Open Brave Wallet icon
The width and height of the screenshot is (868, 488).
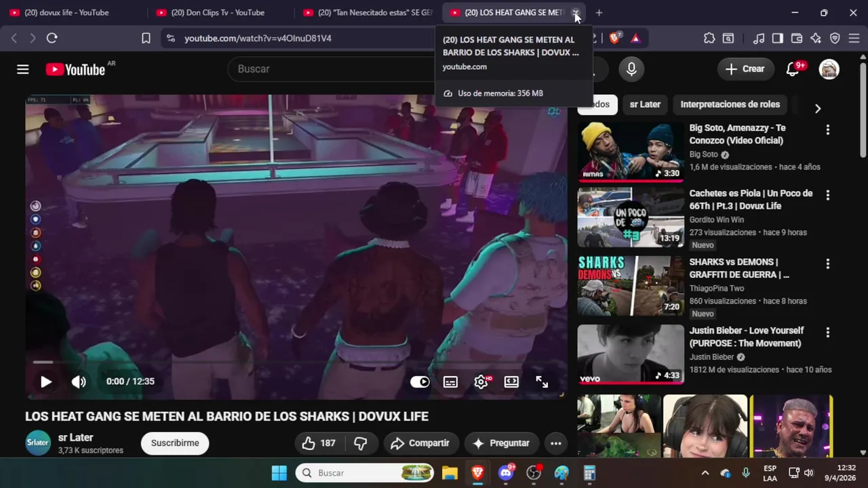click(x=797, y=39)
